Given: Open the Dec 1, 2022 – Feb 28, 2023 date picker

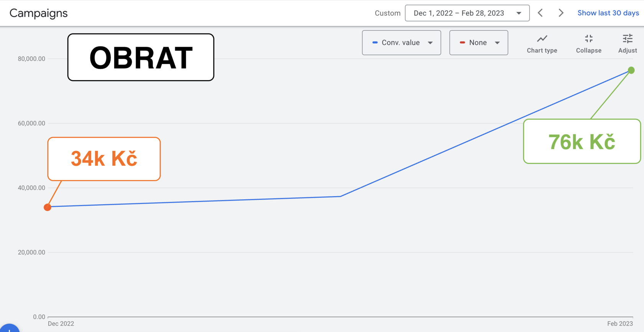Looking at the screenshot, I should tap(467, 13).
